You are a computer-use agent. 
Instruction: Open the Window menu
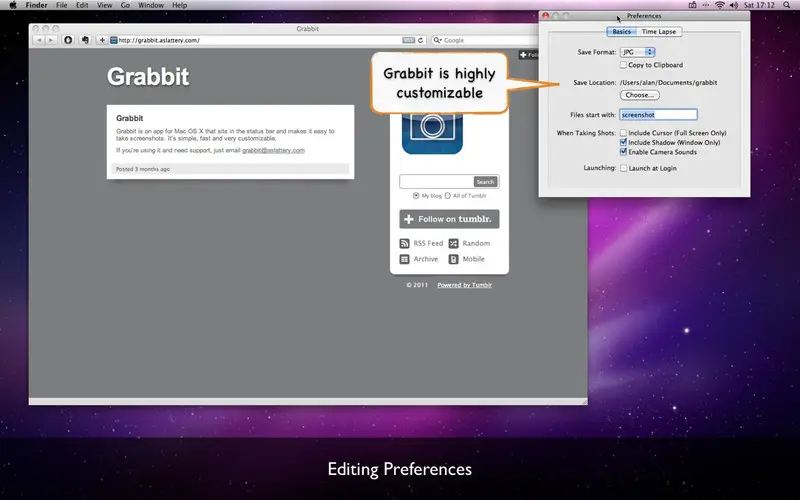(151, 5)
